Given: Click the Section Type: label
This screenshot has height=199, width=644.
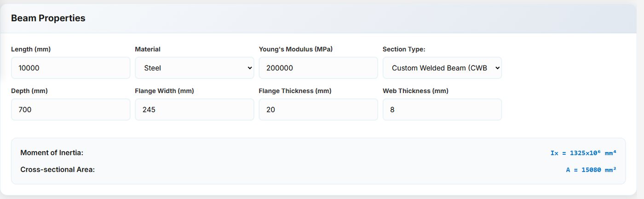Looking at the screenshot, I should click(x=404, y=49).
